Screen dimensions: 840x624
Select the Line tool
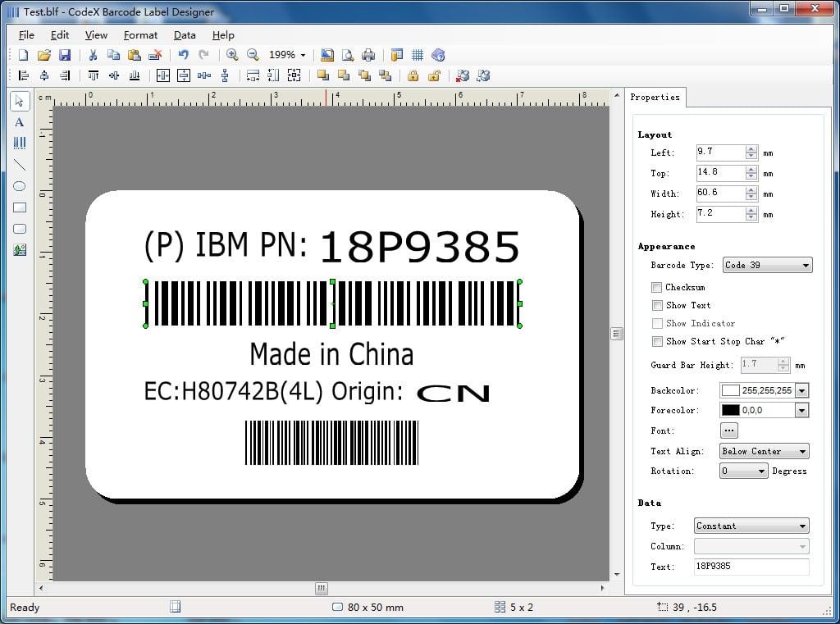point(20,165)
